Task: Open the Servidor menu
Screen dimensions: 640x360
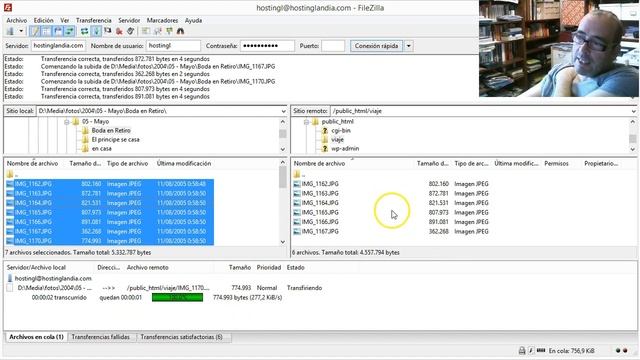Action: [129, 20]
